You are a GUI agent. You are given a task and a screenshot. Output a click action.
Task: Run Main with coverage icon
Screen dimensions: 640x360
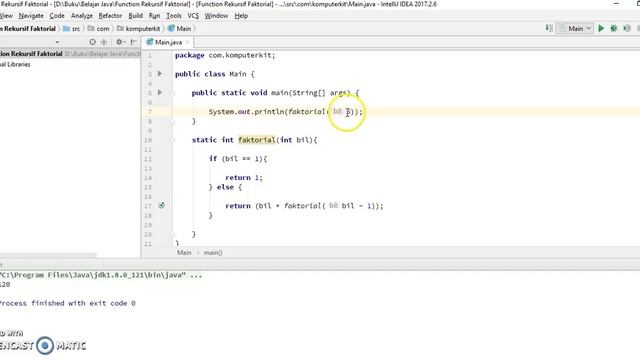coord(627,28)
